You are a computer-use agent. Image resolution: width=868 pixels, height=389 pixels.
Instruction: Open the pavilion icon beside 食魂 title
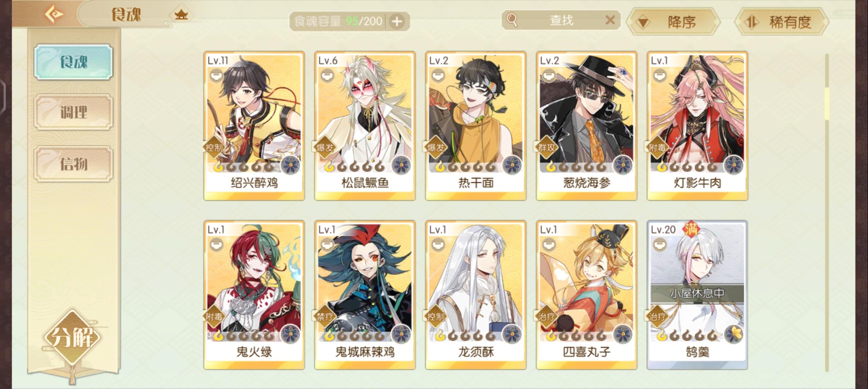181,15
